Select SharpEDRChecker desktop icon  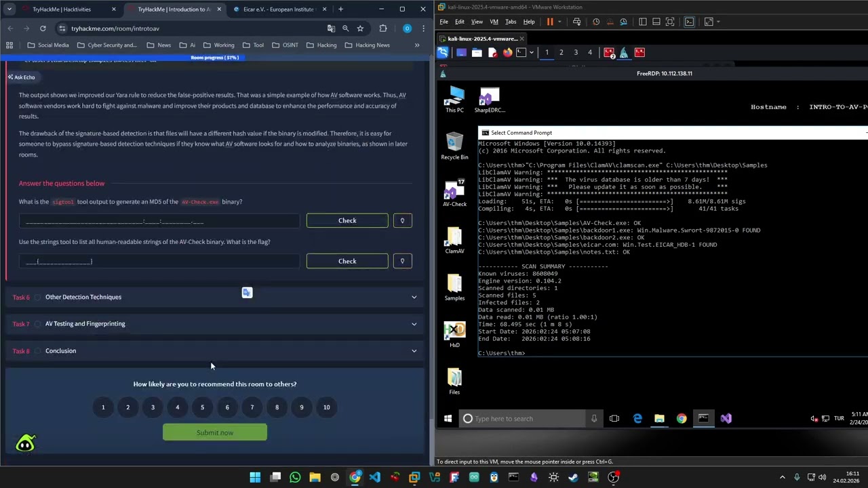pos(489,100)
